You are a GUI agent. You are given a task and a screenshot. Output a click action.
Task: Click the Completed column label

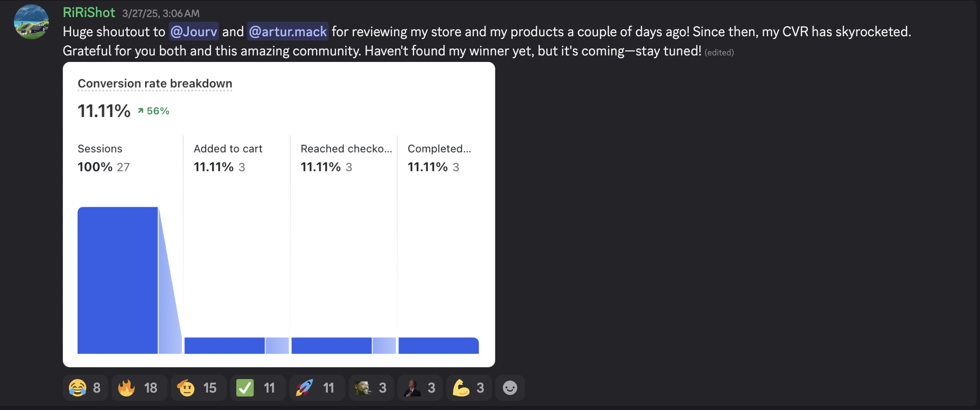click(439, 149)
